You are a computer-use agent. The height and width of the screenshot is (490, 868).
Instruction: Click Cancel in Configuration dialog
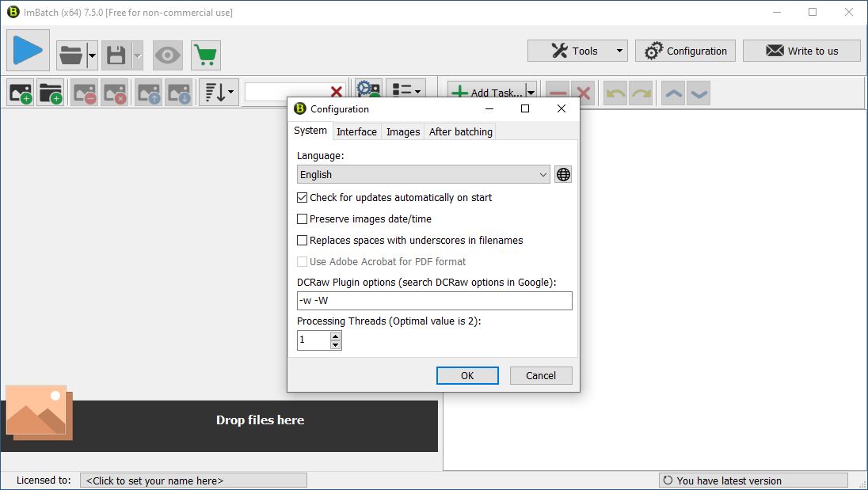point(541,375)
